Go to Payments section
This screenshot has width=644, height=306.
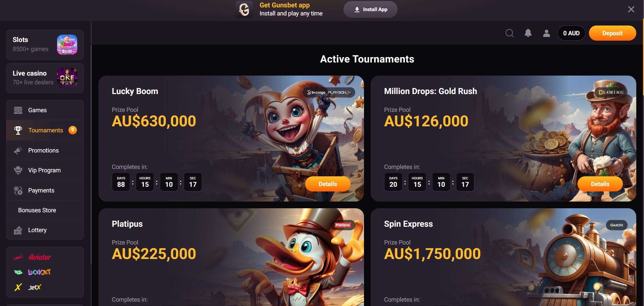tap(45, 190)
